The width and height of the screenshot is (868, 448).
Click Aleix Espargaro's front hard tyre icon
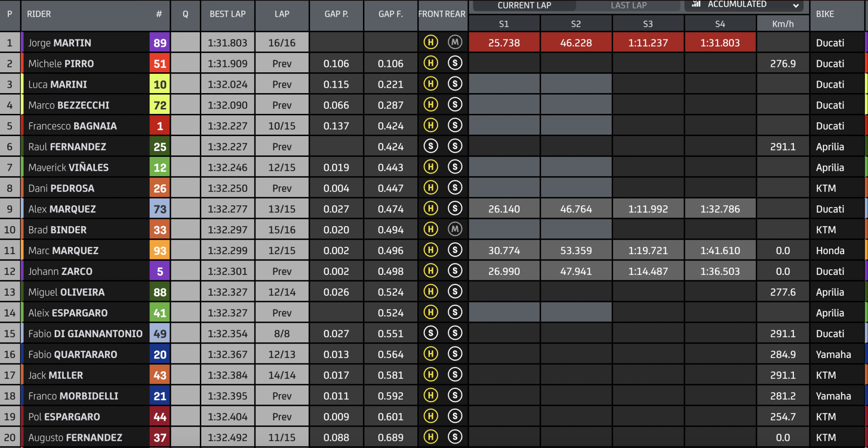(430, 313)
